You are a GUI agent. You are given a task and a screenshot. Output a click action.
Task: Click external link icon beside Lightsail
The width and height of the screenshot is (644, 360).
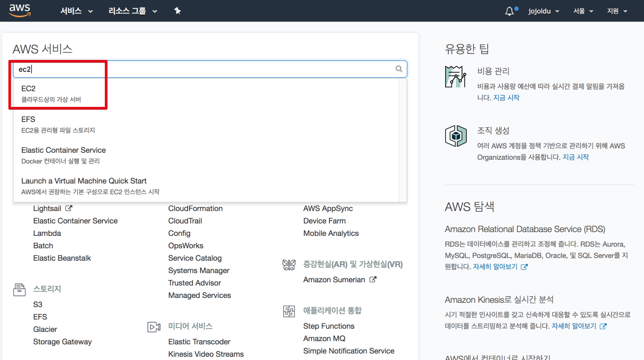[69, 208]
